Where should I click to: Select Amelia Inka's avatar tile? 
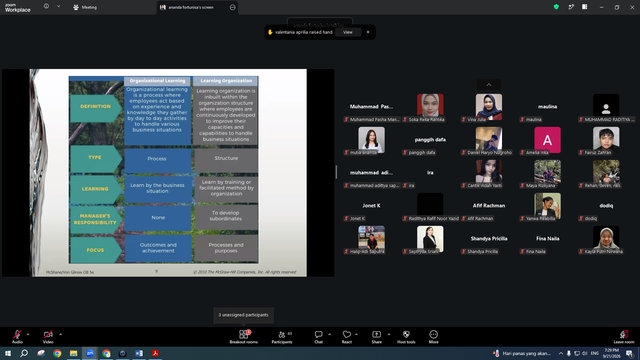click(x=547, y=140)
